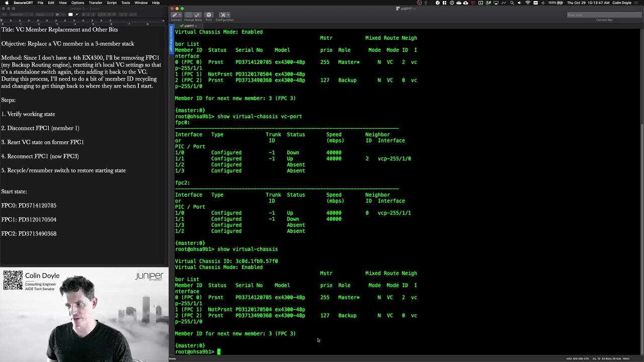
Task: Open the line spacing dropdown in the text editor
Action: pyautogui.click(x=124, y=15)
